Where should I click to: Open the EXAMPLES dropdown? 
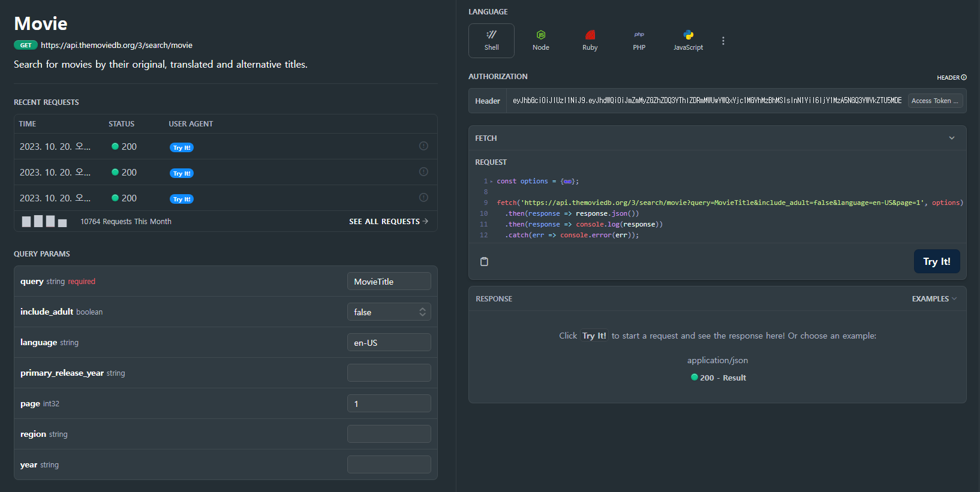934,298
